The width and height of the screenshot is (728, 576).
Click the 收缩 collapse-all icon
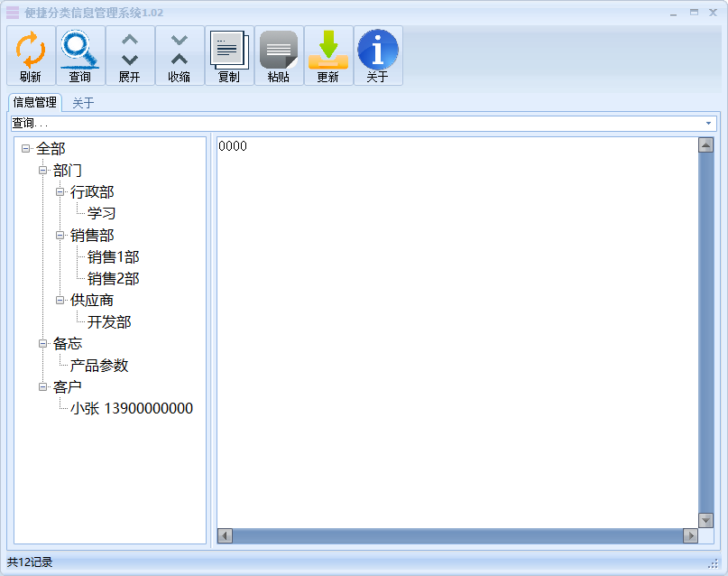180,50
